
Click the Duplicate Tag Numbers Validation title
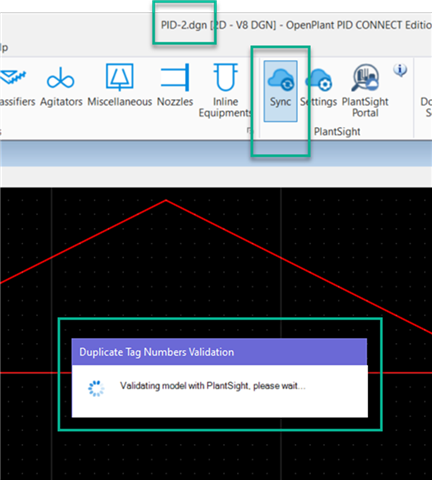pyautogui.click(x=157, y=352)
